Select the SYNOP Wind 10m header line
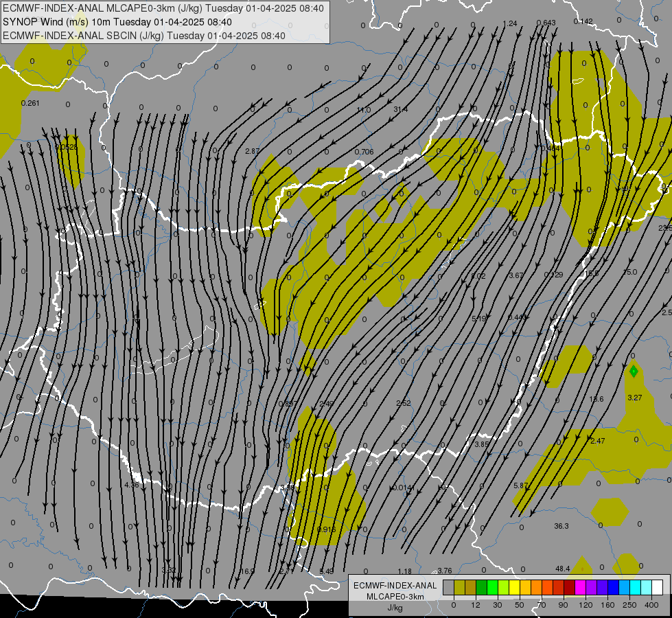The image size is (672, 618). coord(117,22)
